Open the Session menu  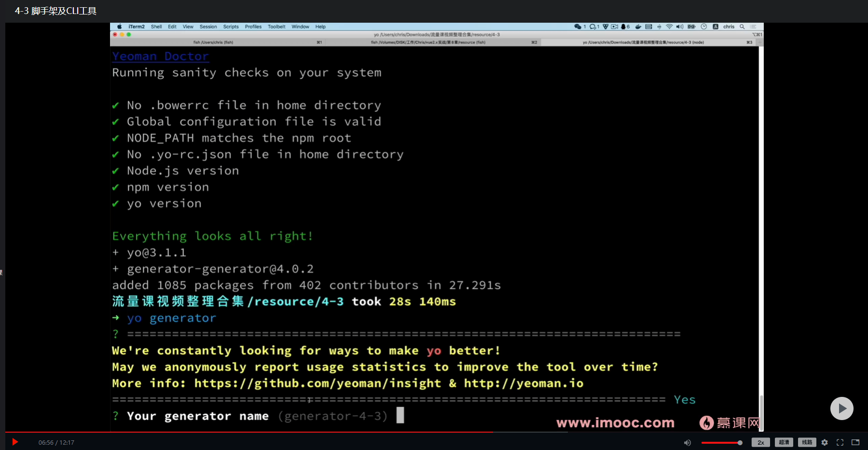point(208,27)
